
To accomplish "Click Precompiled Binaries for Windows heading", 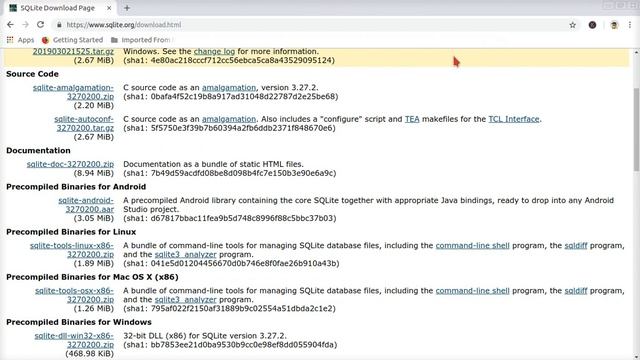I will click(x=79, y=322).
